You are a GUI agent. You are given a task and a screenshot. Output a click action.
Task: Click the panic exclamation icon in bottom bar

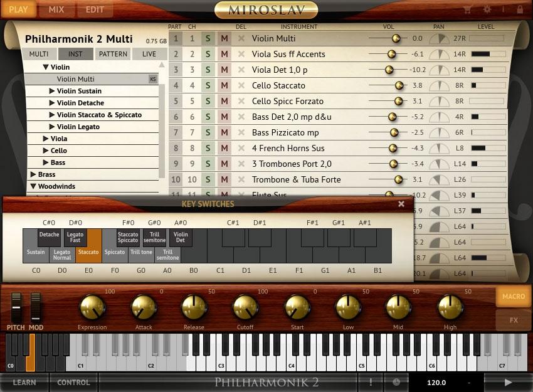click(371, 382)
